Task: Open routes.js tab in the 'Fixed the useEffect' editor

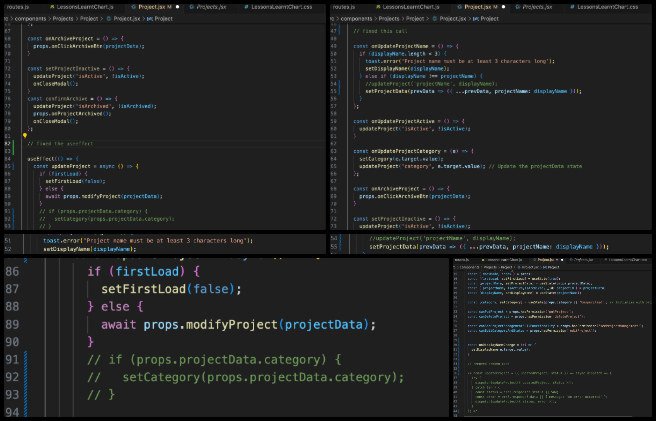Action: [x=18, y=7]
